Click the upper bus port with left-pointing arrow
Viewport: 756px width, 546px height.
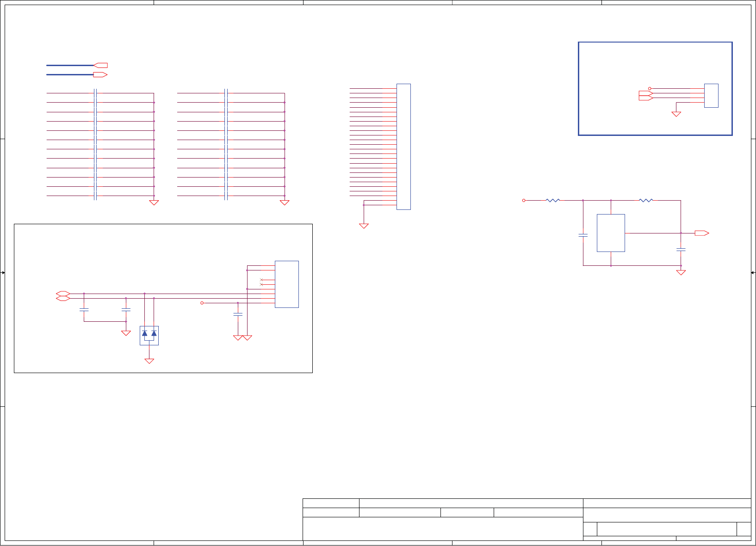point(100,65)
